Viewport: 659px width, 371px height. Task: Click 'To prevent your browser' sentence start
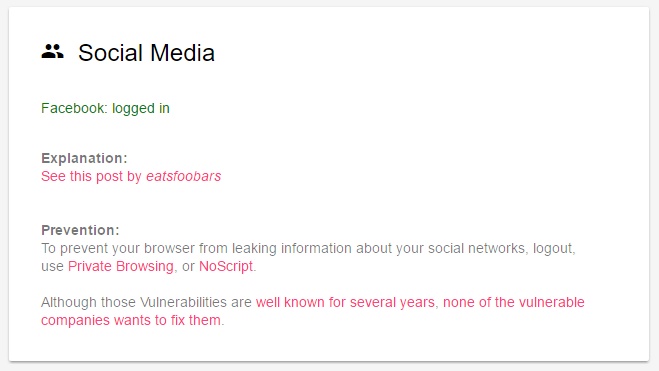pos(118,248)
